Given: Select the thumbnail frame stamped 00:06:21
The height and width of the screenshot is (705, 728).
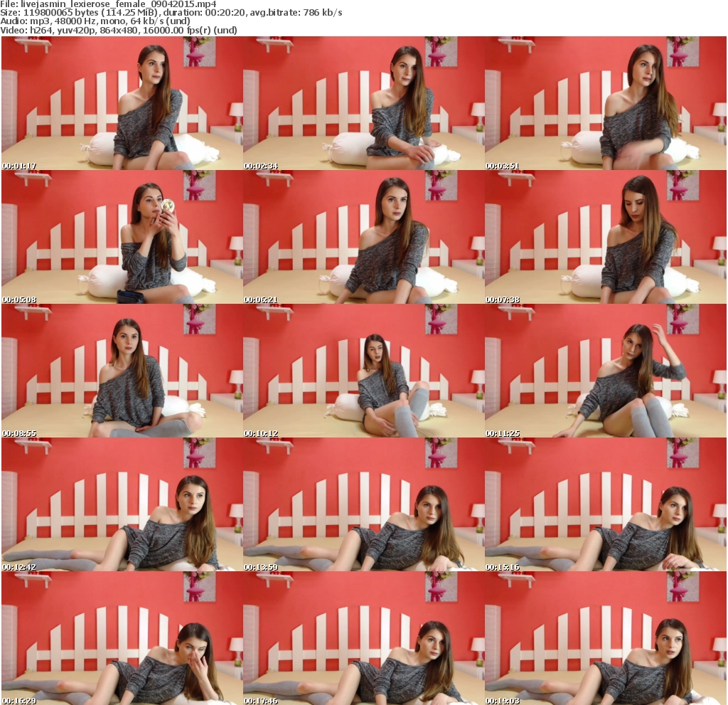Looking at the screenshot, I should coord(363,237).
